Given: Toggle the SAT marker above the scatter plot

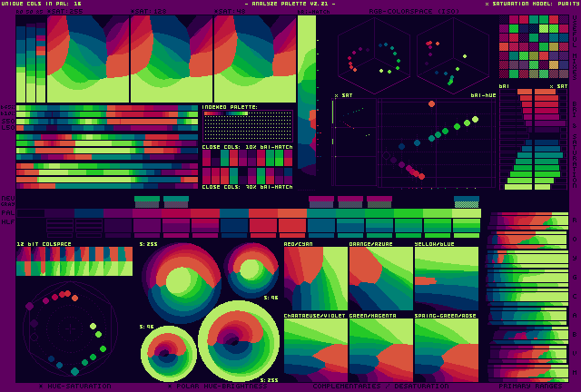Looking at the screenshot, I should click(343, 95).
